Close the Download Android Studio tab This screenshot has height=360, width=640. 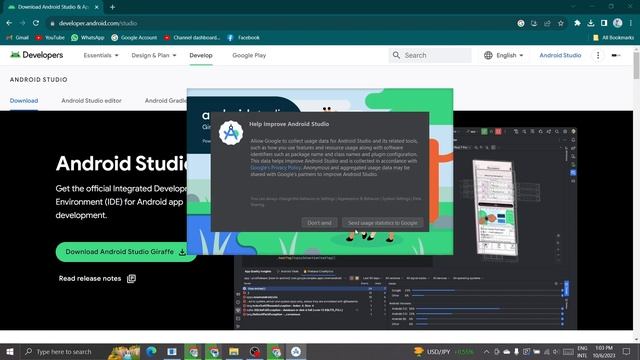point(97,7)
